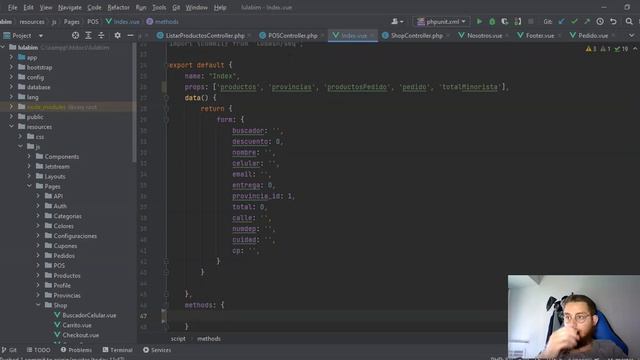Start debugging with the bug icon
640x360 pixels.
click(x=492, y=21)
